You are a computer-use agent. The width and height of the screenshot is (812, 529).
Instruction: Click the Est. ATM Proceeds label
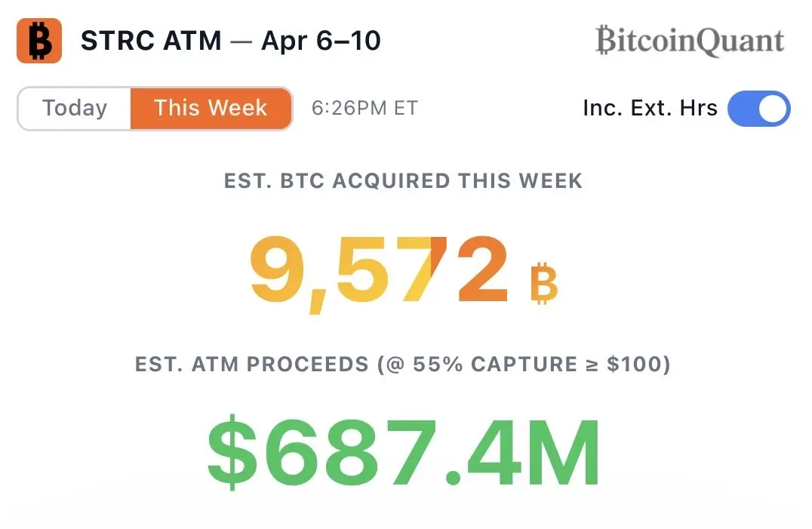click(x=251, y=364)
